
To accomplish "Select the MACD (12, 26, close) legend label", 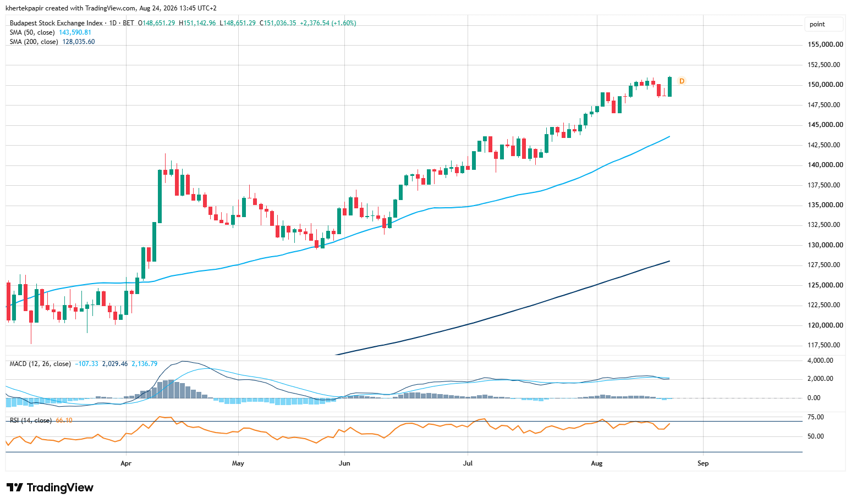I will [x=40, y=364].
